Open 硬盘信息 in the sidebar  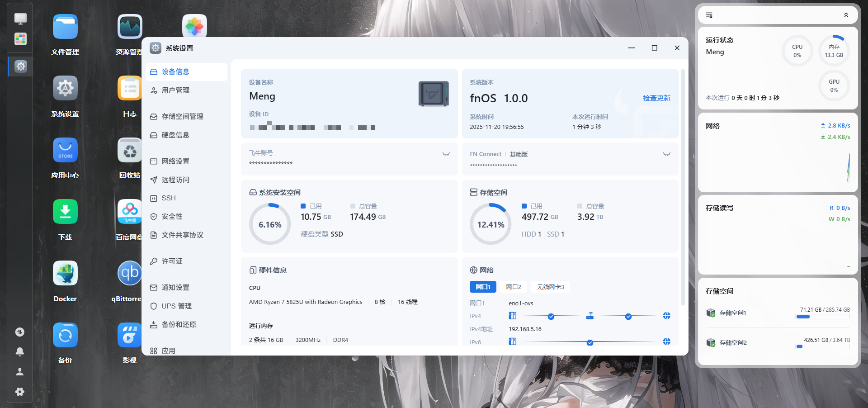click(186, 135)
